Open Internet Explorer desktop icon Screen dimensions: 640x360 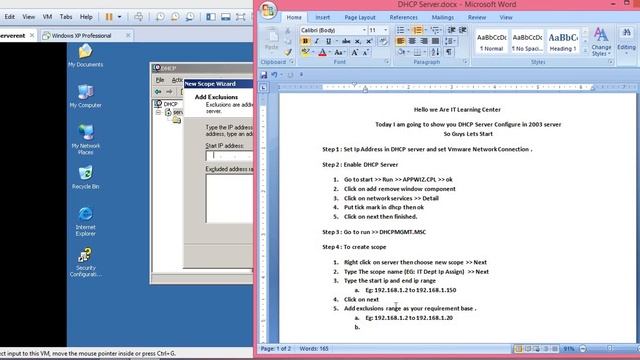[85, 222]
